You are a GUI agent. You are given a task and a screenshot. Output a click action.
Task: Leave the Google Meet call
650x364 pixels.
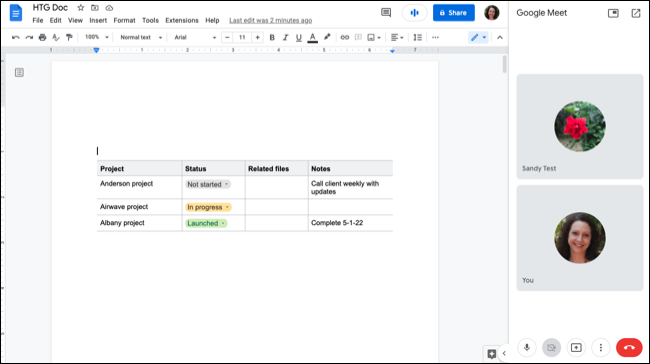(629, 347)
